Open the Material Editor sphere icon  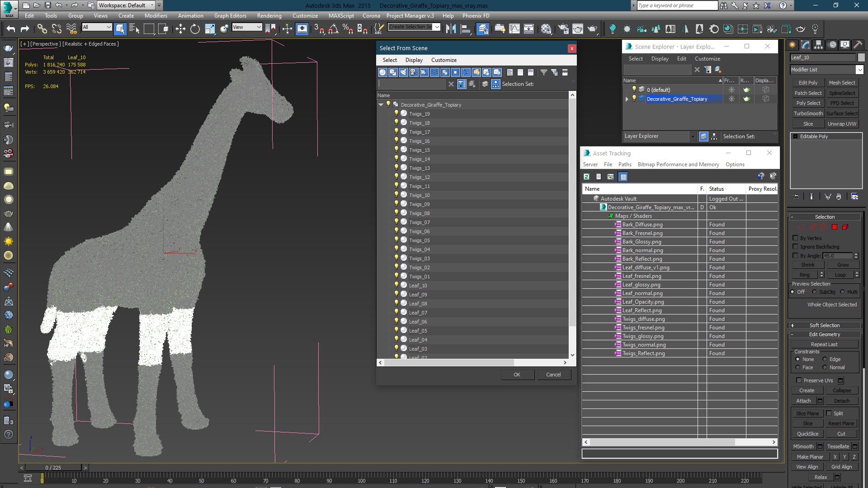point(546,29)
